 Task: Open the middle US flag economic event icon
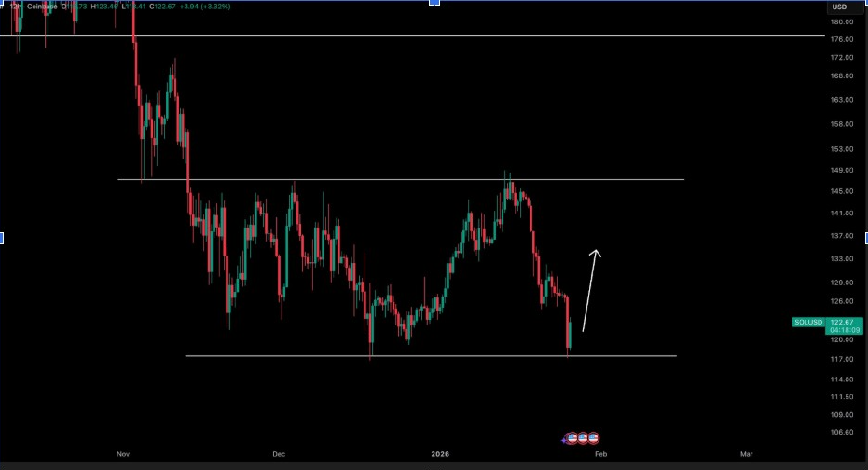click(x=583, y=438)
